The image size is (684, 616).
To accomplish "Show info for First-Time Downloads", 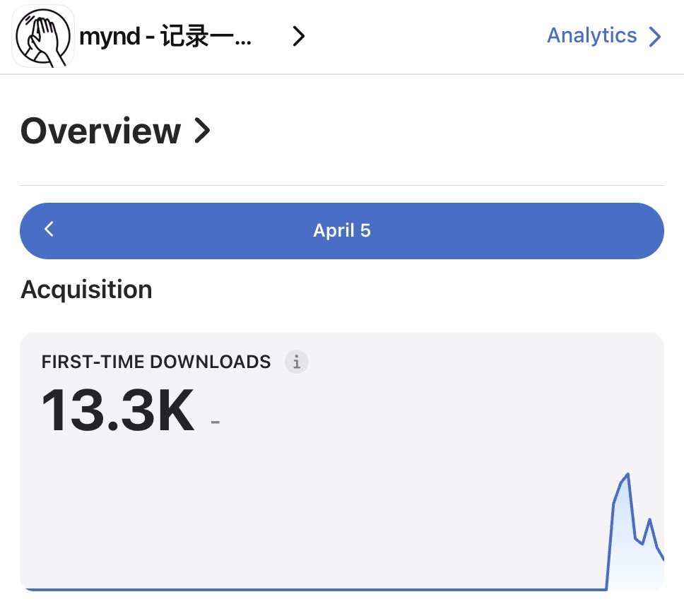I will coord(296,362).
